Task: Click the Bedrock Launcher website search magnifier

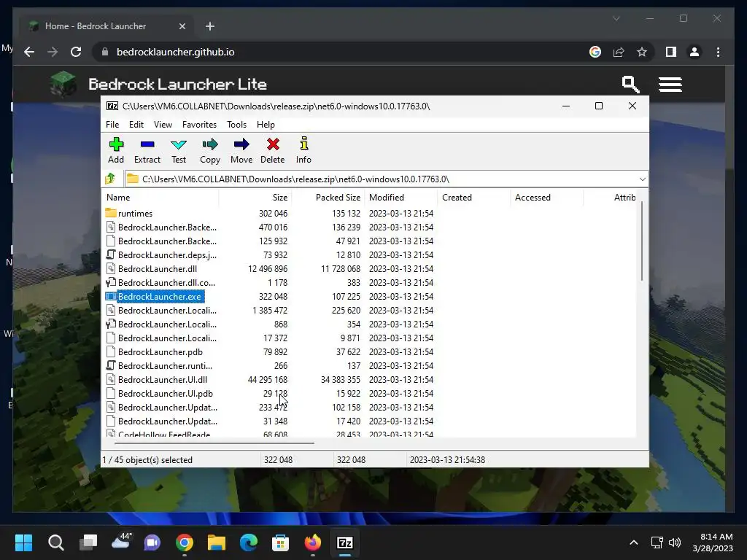Action: pos(630,85)
